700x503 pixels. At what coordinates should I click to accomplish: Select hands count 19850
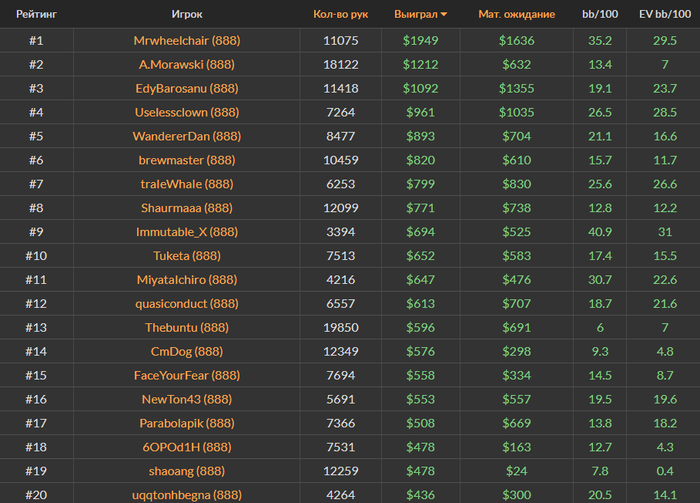[341, 328]
